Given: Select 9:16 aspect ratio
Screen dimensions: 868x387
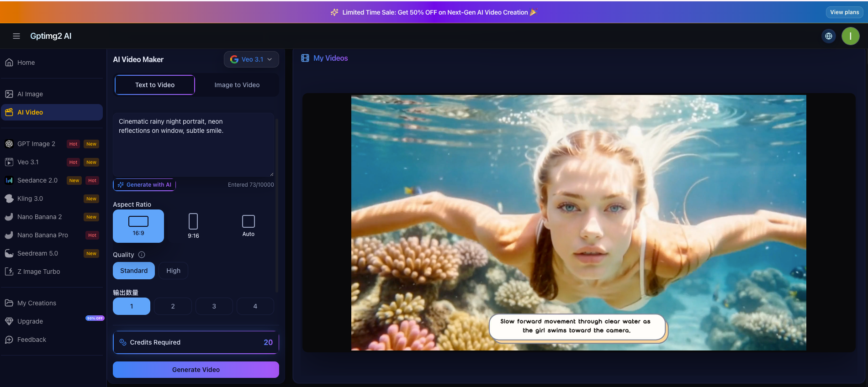Looking at the screenshot, I should (x=193, y=226).
